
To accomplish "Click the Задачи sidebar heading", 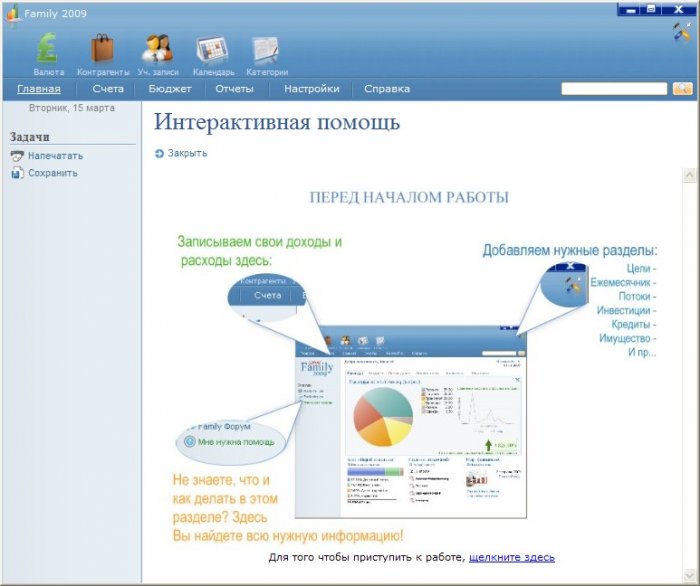I will pyautogui.click(x=29, y=137).
